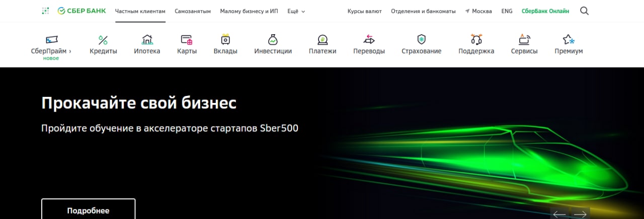Open the Сервисы menu label

524,51
